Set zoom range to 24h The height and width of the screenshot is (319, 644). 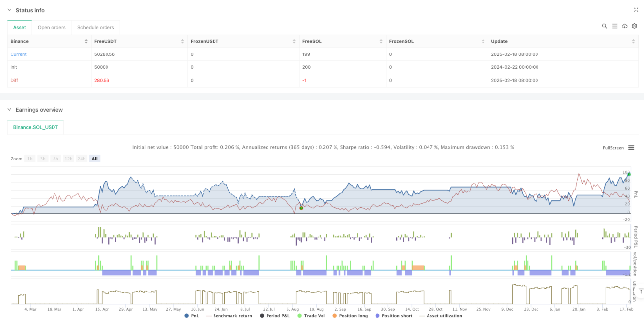pyautogui.click(x=82, y=159)
